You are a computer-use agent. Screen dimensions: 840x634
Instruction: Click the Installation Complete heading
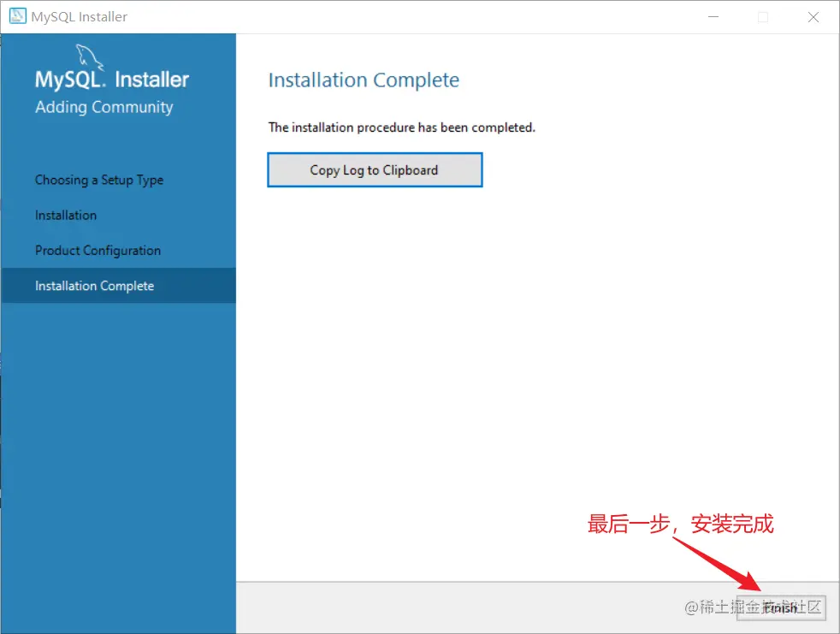(x=364, y=80)
